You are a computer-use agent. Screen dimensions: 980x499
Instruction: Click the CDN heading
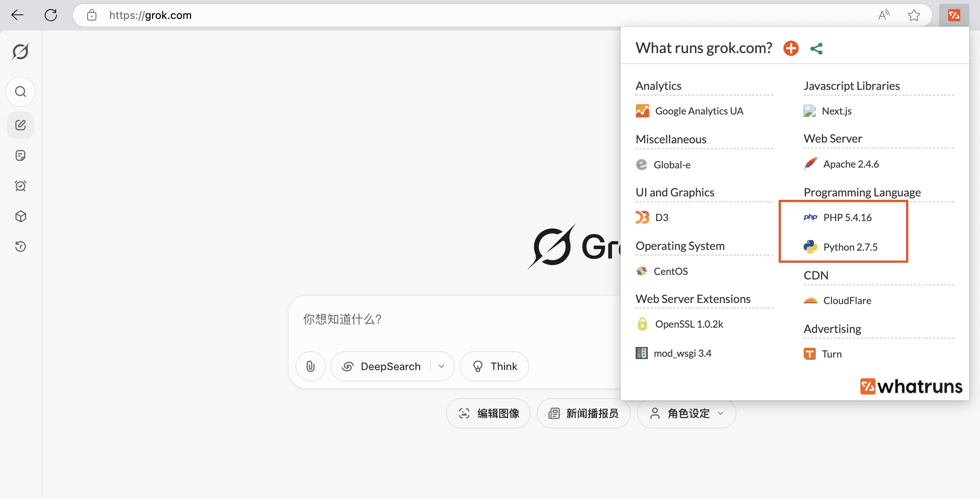[x=816, y=275]
